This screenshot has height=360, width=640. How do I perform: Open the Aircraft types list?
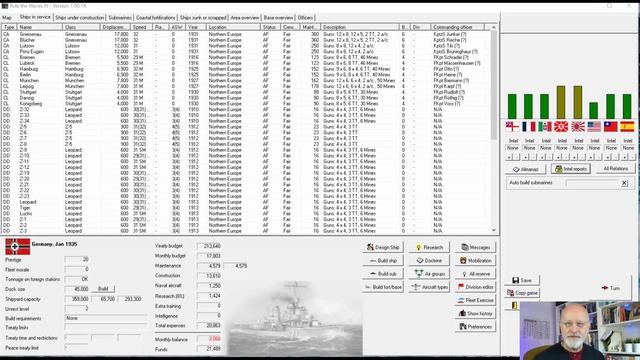(x=429, y=287)
